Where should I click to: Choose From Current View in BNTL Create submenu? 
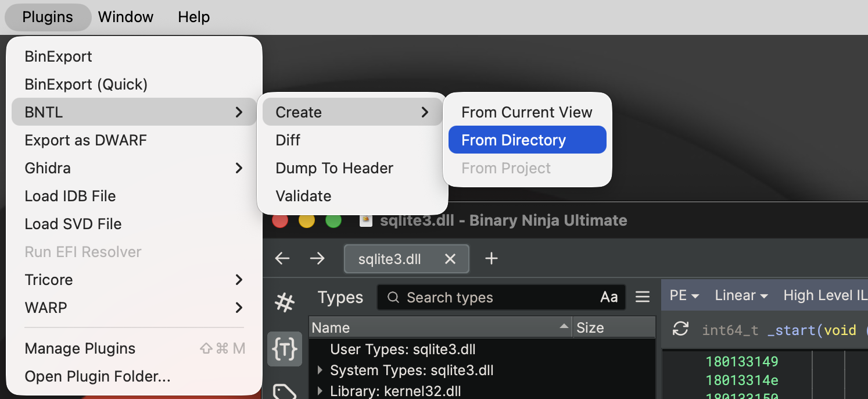[x=526, y=112]
